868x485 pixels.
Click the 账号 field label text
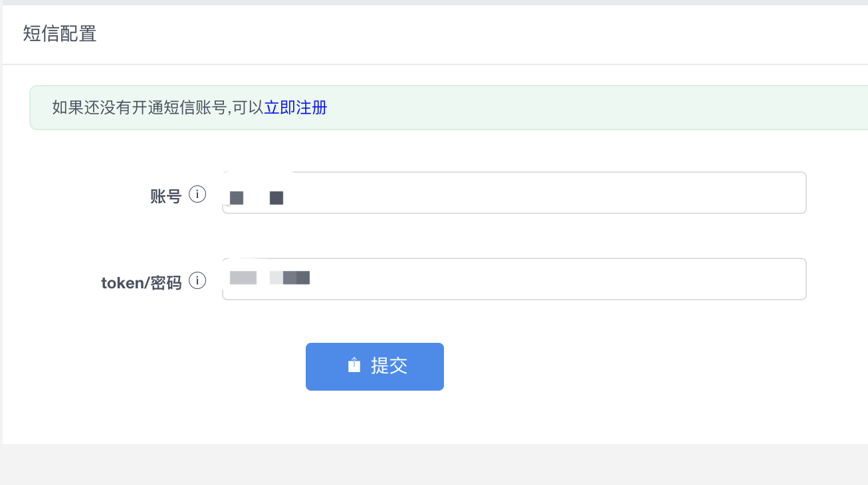pyautogui.click(x=166, y=196)
